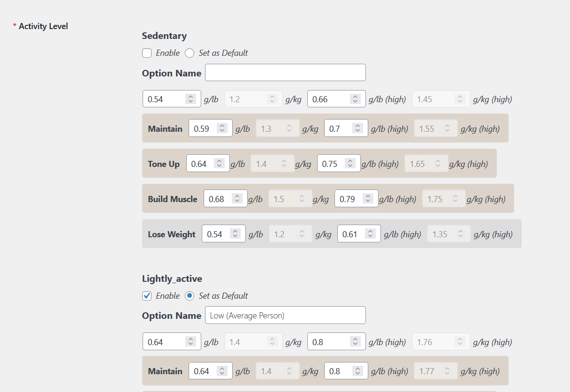The image size is (570, 392).
Task: Click the Maintain label in Lightly_active section
Action: (x=165, y=371)
